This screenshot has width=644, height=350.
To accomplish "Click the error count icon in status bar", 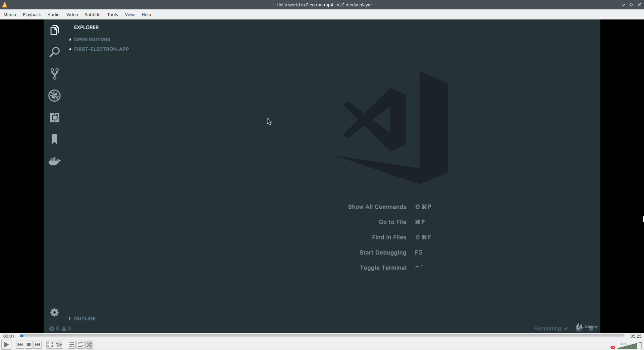I will pos(54,329).
